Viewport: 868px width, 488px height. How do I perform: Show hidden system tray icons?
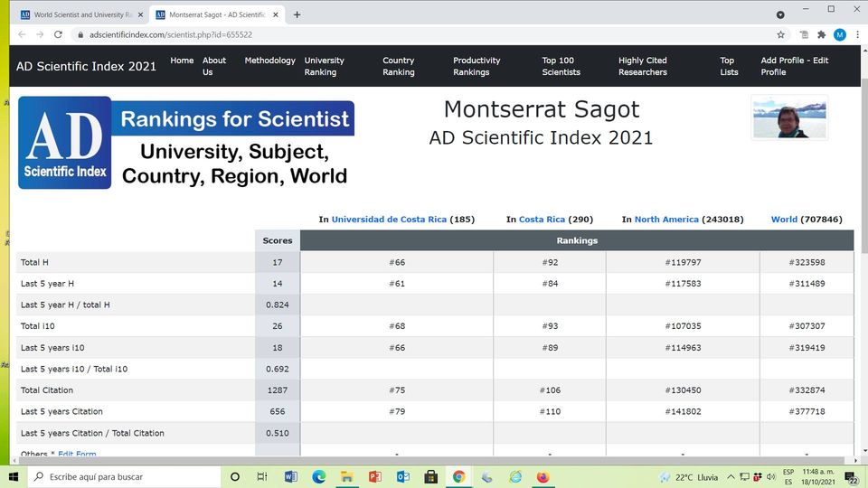pyautogui.click(x=731, y=477)
